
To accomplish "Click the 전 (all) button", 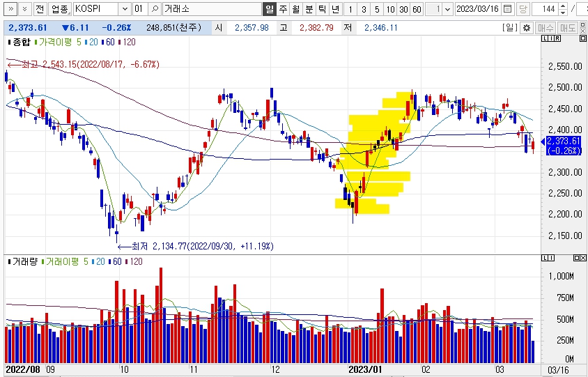I will tap(40, 9).
